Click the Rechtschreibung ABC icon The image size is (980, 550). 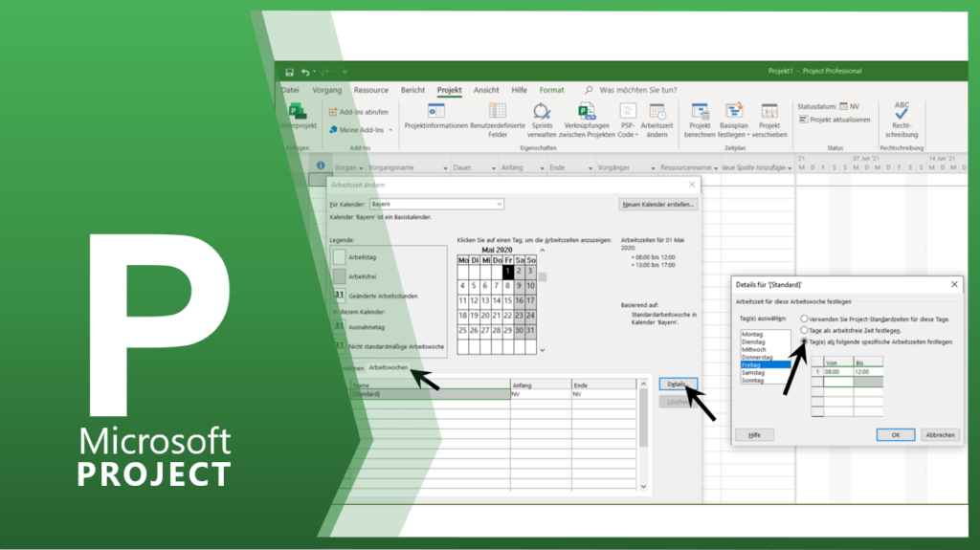(x=902, y=110)
